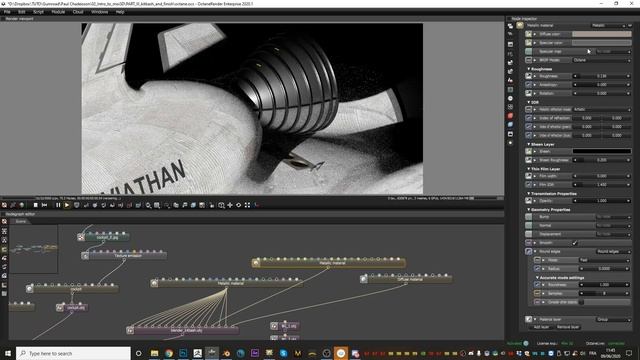Image resolution: width=640 pixels, height=360 pixels.
Task: Click the Samples value slider
Action: (x=604, y=293)
